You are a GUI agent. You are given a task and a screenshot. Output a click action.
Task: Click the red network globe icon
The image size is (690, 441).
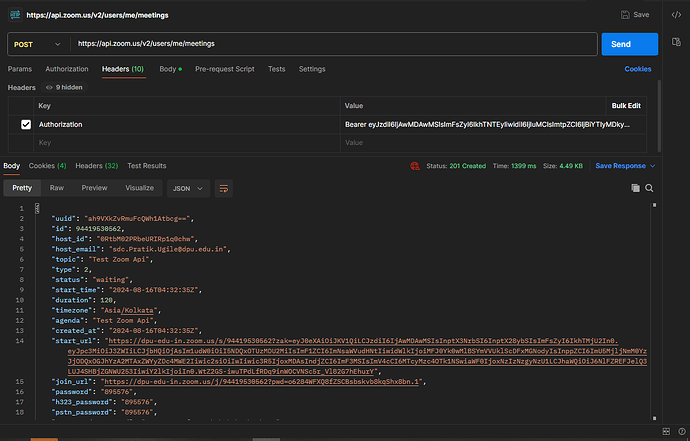(x=413, y=166)
